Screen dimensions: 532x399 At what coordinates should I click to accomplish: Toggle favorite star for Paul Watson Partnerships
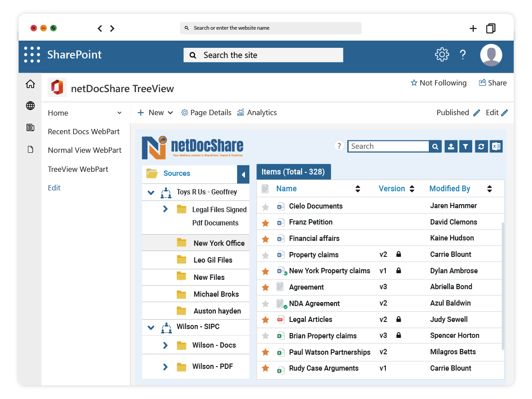click(265, 353)
